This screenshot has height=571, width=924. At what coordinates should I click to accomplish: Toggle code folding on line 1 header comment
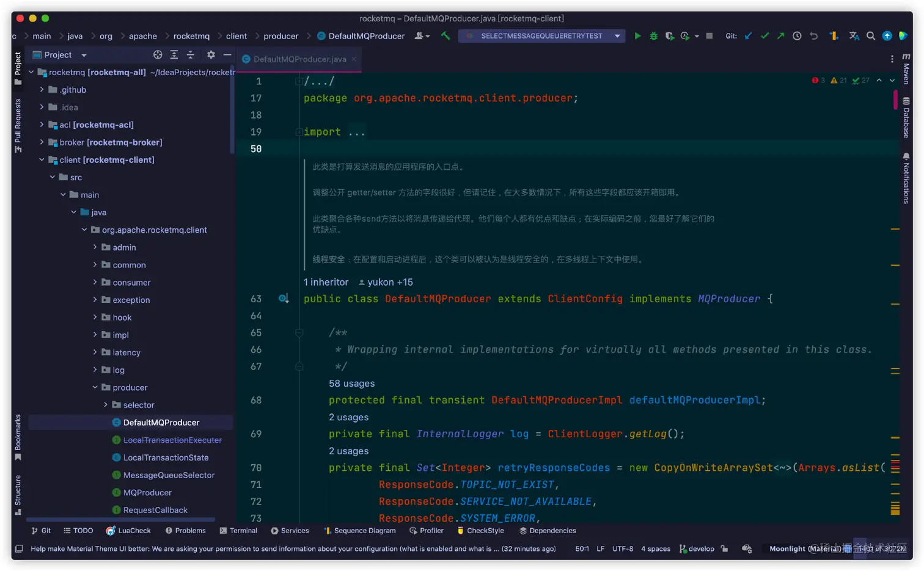(299, 81)
